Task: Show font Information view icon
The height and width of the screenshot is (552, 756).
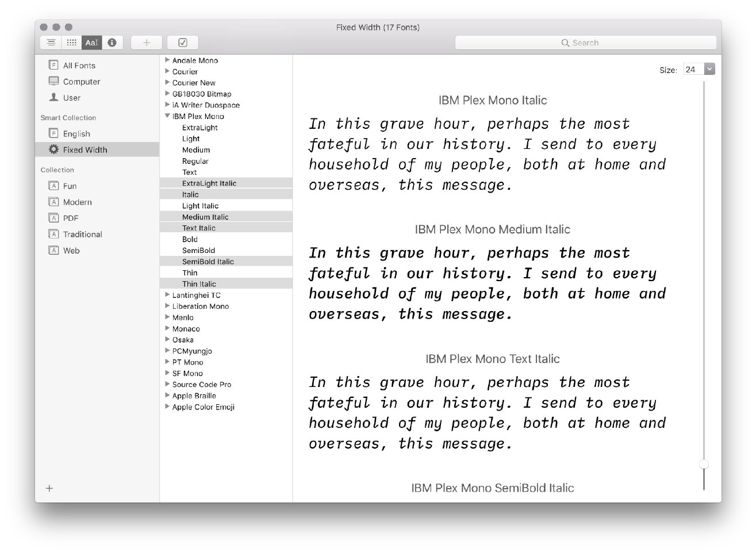Action: coord(112,43)
